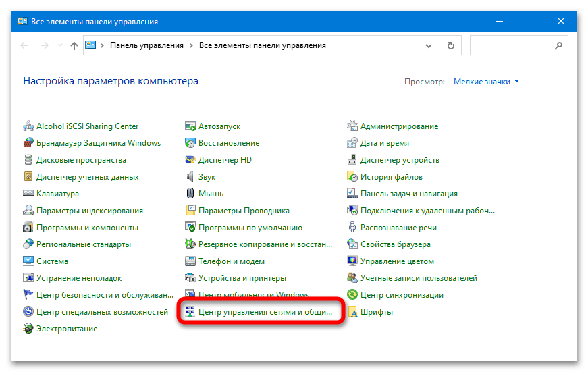588x372 pixels.
Task: Click the Центр специальных возможностей icon
Action: (x=28, y=312)
